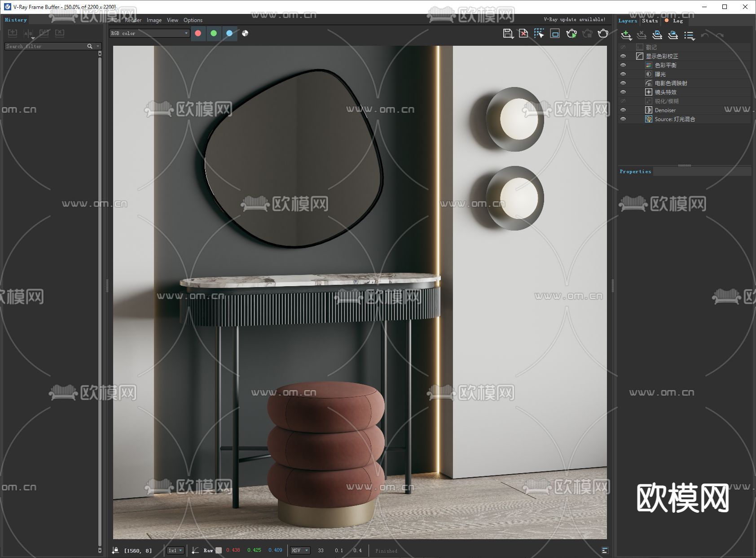Activate the region render selection tool
The height and width of the screenshot is (558, 756).
coord(539,34)
